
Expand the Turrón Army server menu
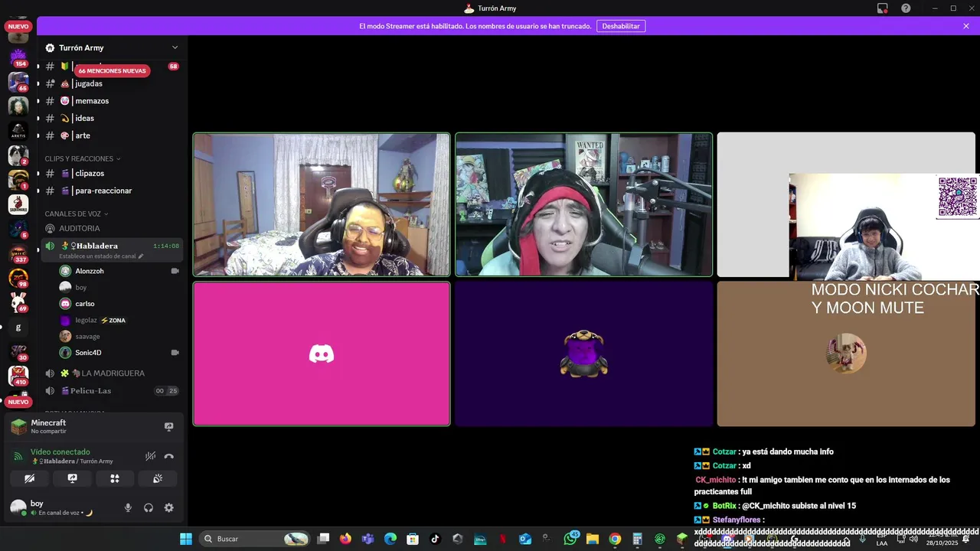(x=112, y=47)
